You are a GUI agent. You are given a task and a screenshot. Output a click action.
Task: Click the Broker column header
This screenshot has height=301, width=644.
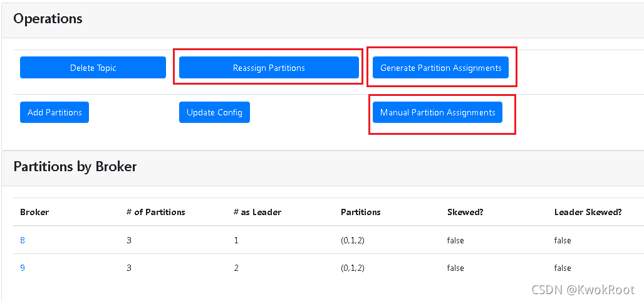pyautogui.click(x=34, y=212)
